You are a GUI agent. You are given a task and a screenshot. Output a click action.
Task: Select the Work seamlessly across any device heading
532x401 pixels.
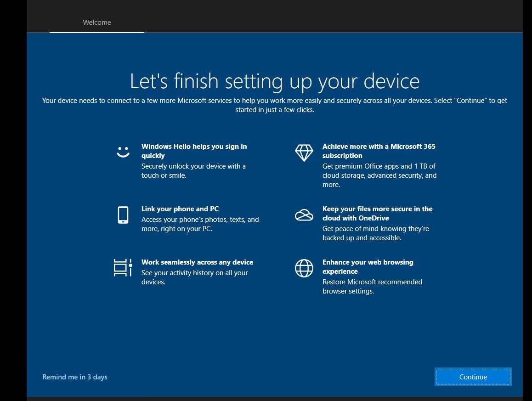[x=197, y=262]
